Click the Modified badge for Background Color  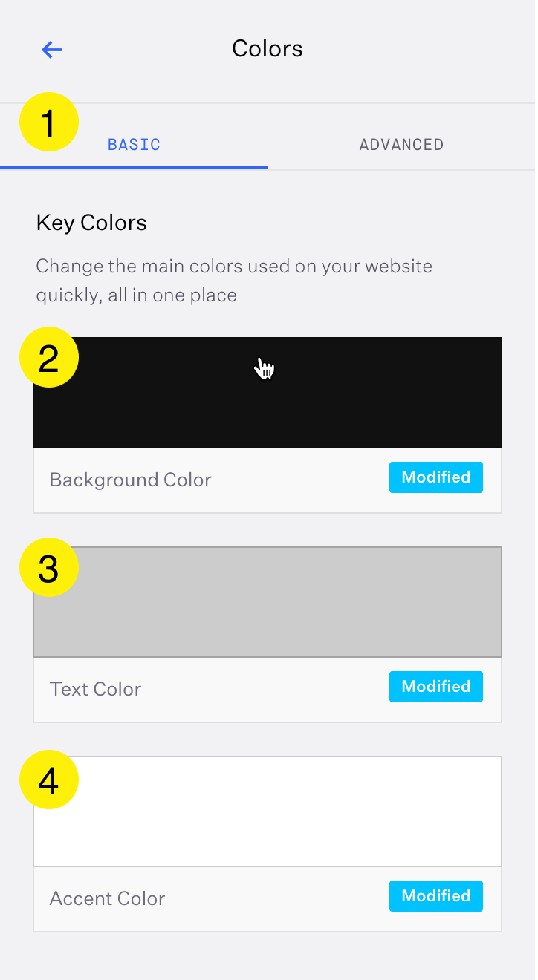click(x=435, y=477)
